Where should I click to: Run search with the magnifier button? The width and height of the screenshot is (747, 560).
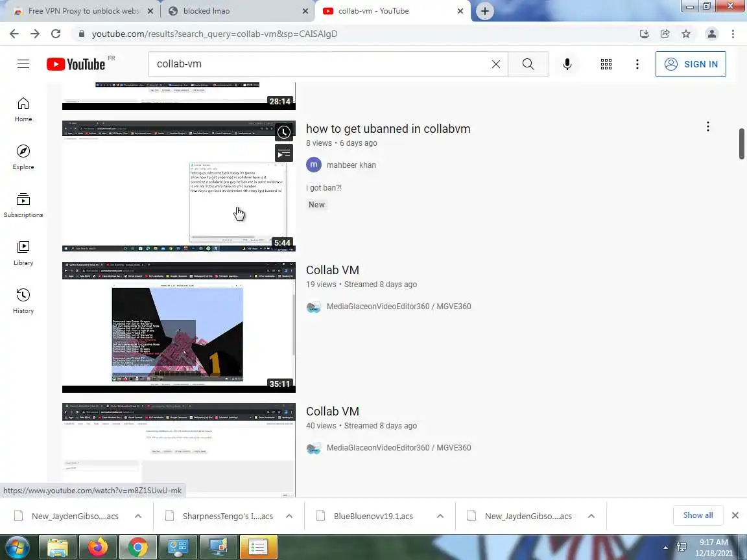pyautogui.click(x=528, y=64)
